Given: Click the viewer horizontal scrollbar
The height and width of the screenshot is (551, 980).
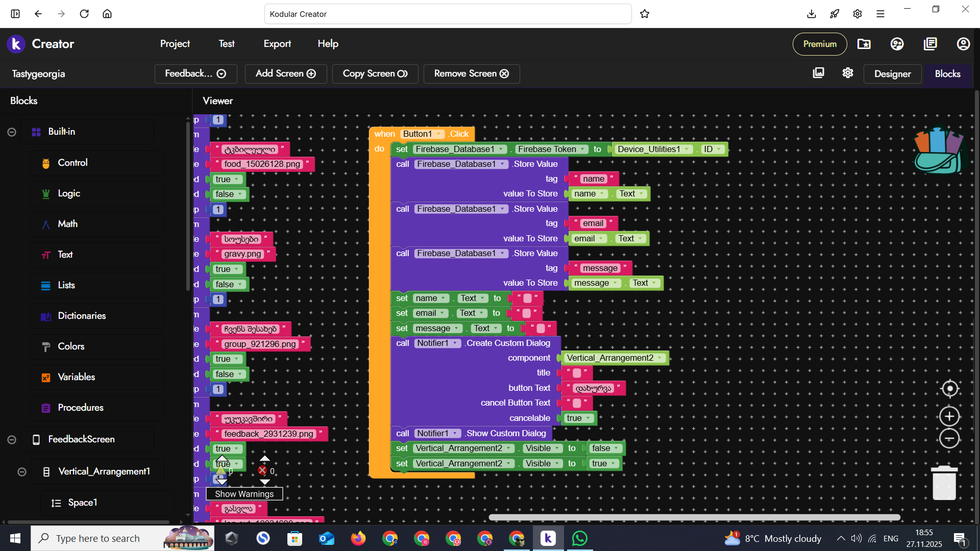Looking at the screenshot, I should tap(694, 517).
